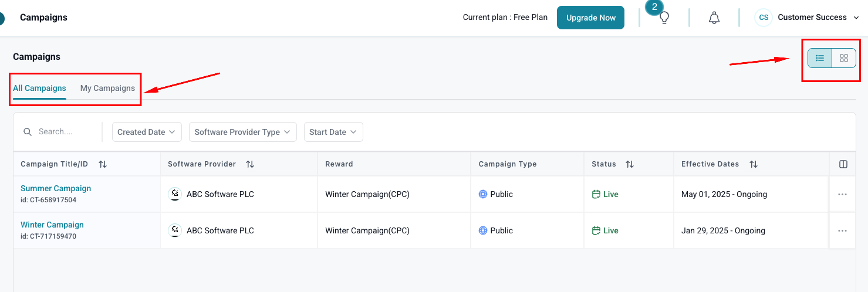Click the notification bell icon

714,18
